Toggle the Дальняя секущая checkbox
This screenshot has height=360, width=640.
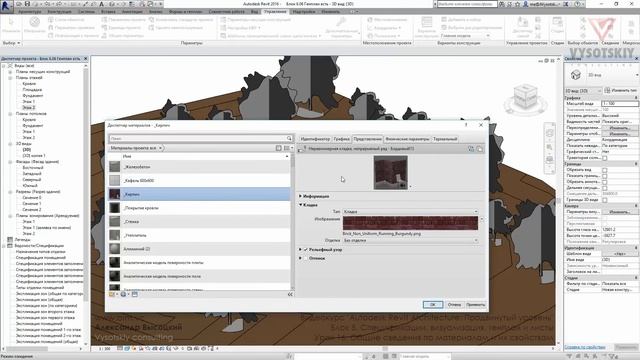(x=604, y=188)
